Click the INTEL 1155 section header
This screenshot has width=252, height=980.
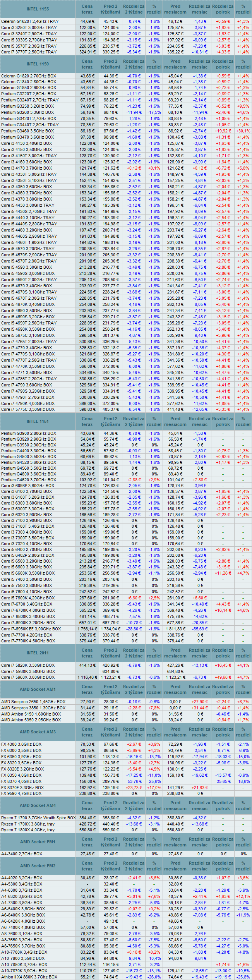(x=38, y=9)
